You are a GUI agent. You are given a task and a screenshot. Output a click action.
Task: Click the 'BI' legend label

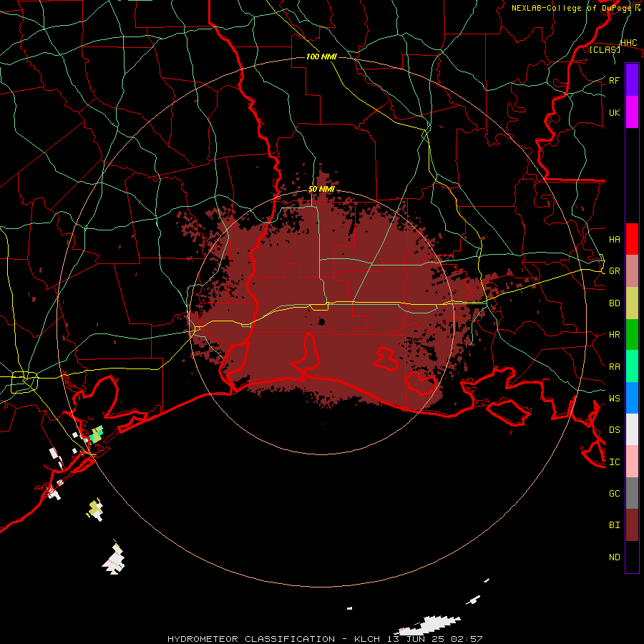(x=614, y=525)
